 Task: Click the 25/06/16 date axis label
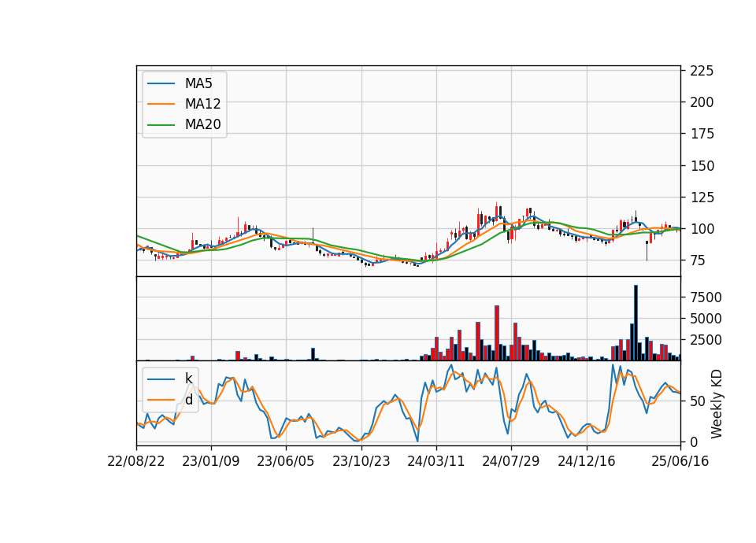680,461
